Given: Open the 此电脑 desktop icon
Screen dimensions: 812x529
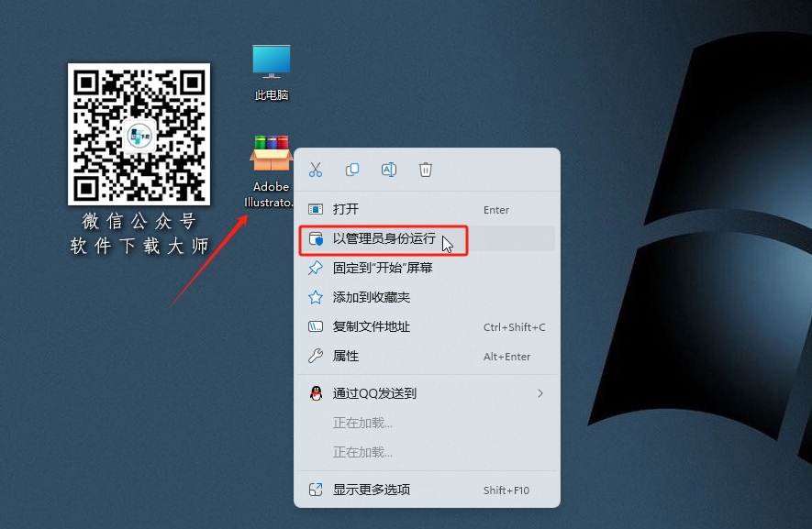Looking at the screenshot, I should (x=272, y=72).
